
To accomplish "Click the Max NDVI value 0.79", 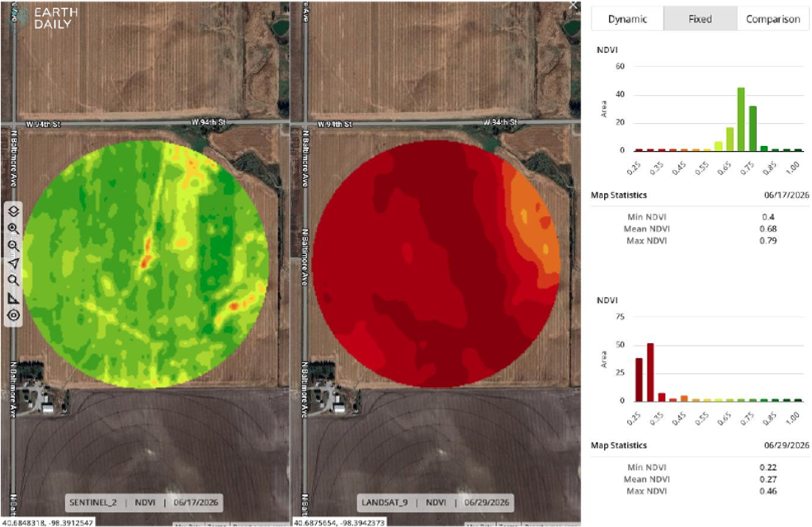I will click(768, 240).
